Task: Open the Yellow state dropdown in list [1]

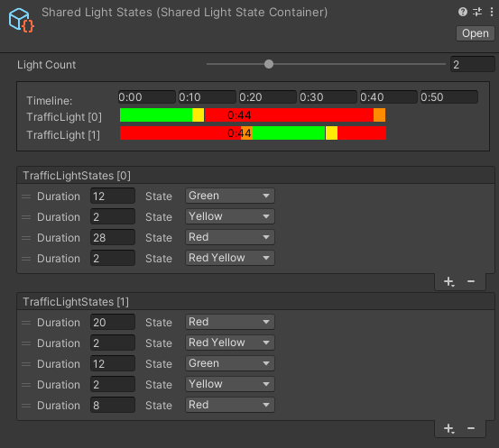Action: pyautogui.click(x=230, y=384)
